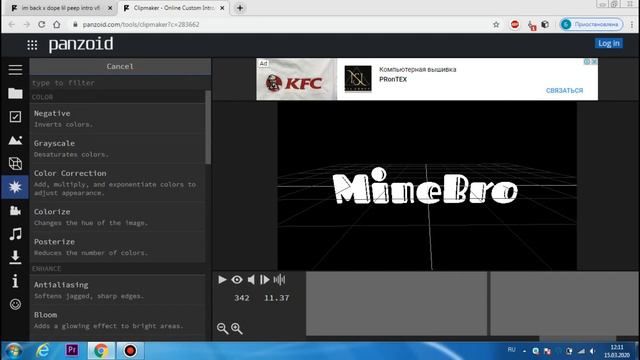Select the effects starburst icon
This screenshot has width=640, height=360.
point(15,187)
